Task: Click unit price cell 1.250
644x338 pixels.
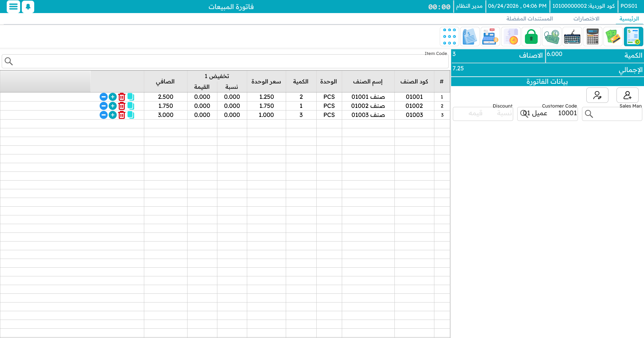Action: [x=266, y=97]
